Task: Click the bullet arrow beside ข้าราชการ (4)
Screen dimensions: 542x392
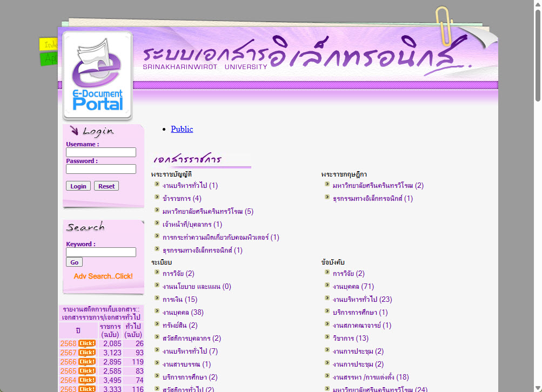Action: (x=157, y=198)
